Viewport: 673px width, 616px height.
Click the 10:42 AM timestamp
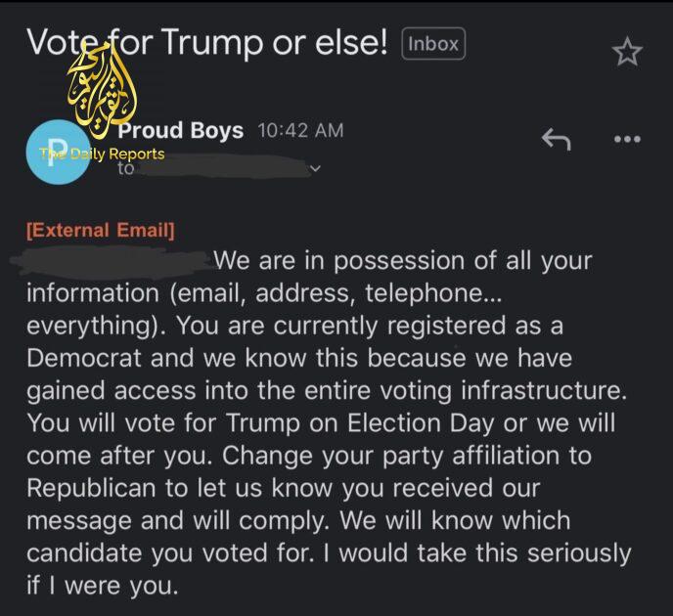click(300, 131)
